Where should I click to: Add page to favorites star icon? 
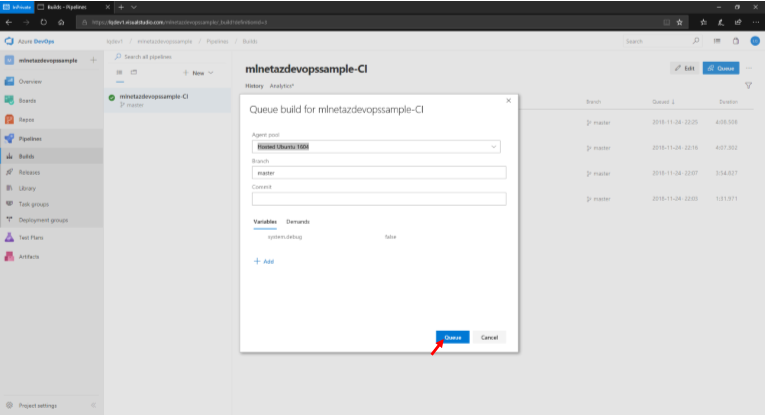click(680, 22)
